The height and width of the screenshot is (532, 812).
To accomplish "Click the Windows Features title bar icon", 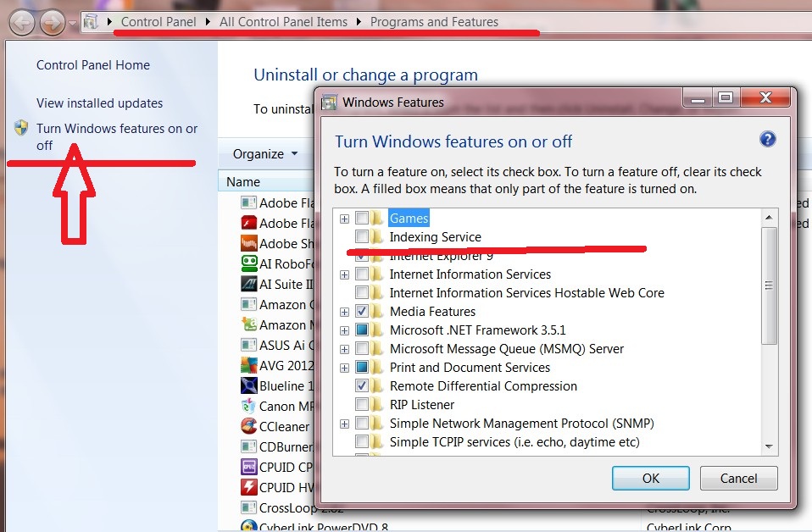I will pyautogui.click(x=329, y=102).
